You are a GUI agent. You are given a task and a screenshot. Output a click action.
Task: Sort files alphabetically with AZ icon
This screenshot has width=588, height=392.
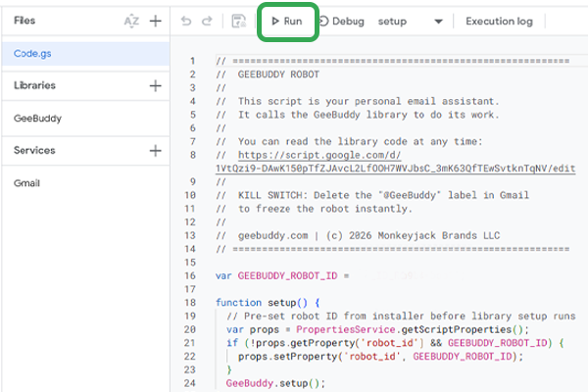(x=131, y=21)
